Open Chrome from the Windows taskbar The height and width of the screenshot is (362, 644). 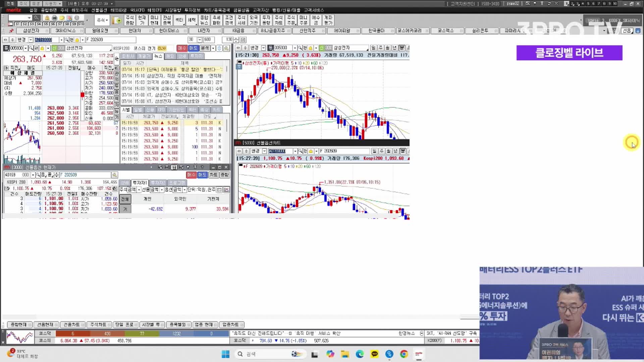pyautogui.click(x=404, y=354)
